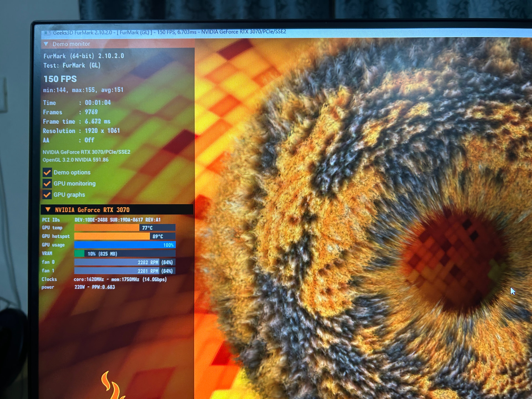The height and width of the screenshot is (399, 532).
Task: Click the GPU graphs label text
Action: (69, 195)
